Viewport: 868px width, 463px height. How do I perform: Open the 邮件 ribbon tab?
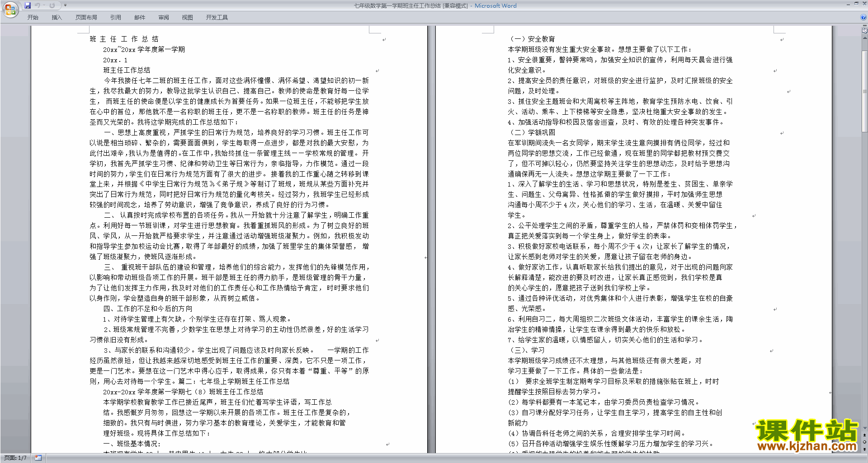pyautogui.click(x=140, y=18)
